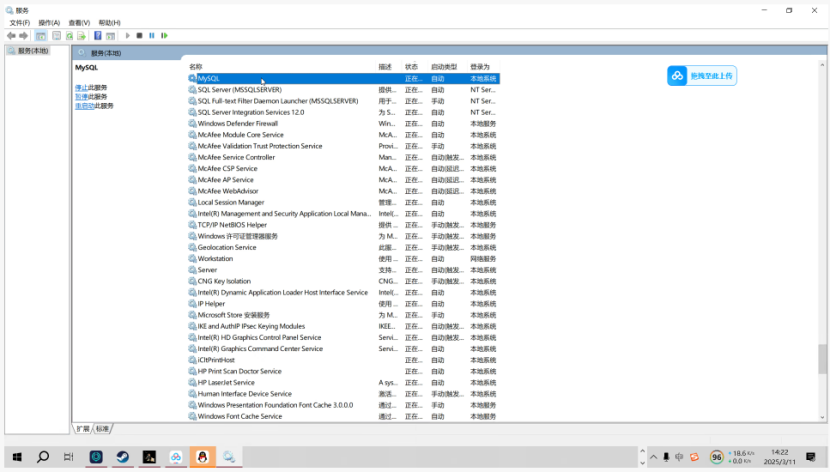Toggle the console tree show/hide icon
830x472 pixels.
click(41, 35)
